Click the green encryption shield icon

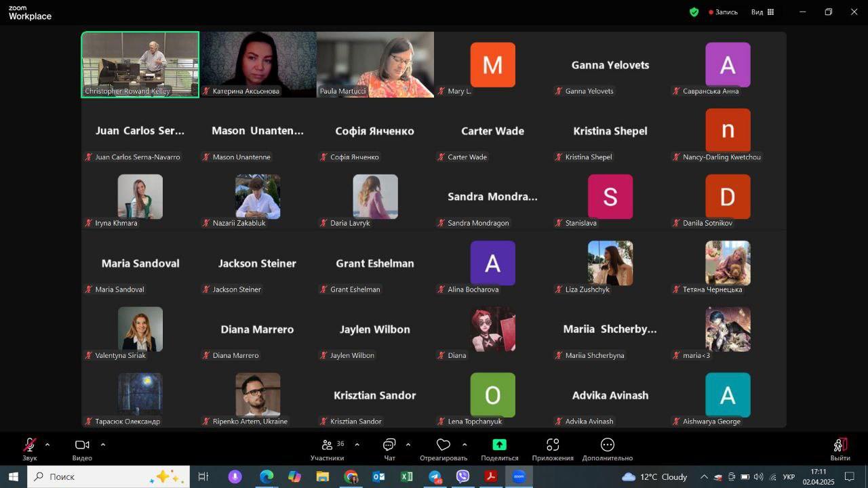(694, 12)
